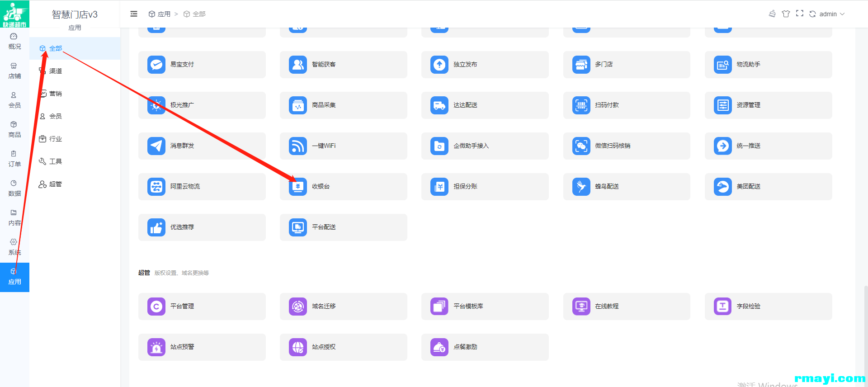Click the refresh icon beside admin
The height and width of the screenshot is (387, 868).
point(812,14)
